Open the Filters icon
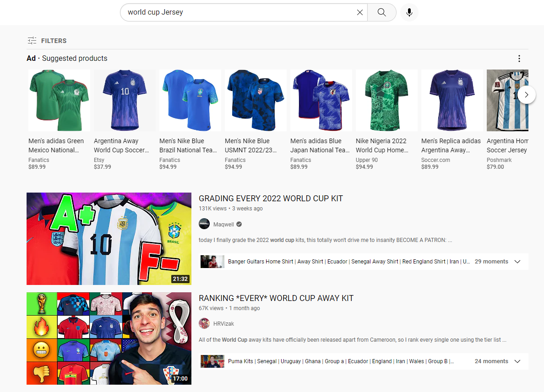544x392 pixels. (x=32, y=41)
